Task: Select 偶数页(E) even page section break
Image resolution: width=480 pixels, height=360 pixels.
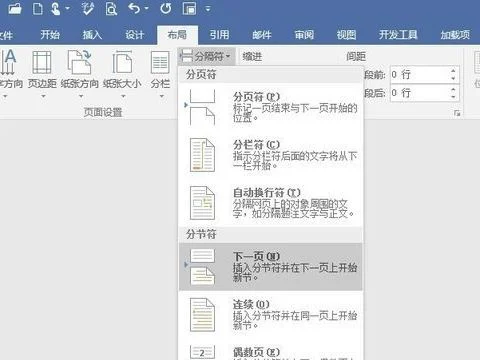Action: [x=270, y=350]
